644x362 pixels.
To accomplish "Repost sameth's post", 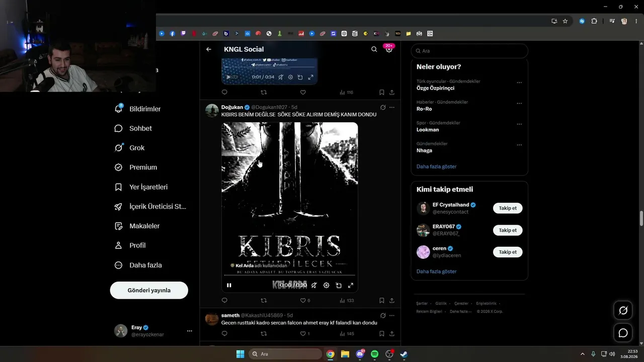I will [x=264, y=333].
